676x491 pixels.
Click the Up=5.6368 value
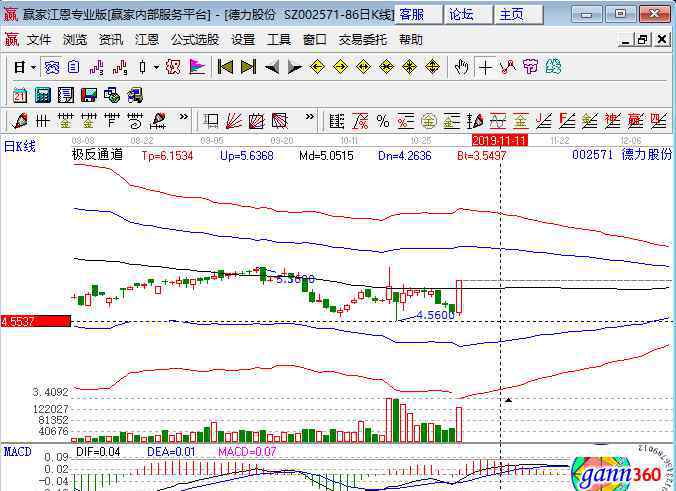pyautogui.click(x=247, y=156)
